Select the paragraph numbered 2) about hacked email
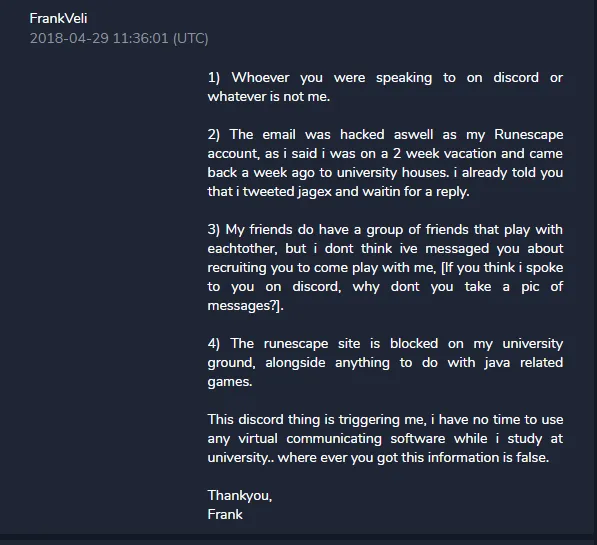The height and width of the screenshot is (545, 597). point(385,163)
